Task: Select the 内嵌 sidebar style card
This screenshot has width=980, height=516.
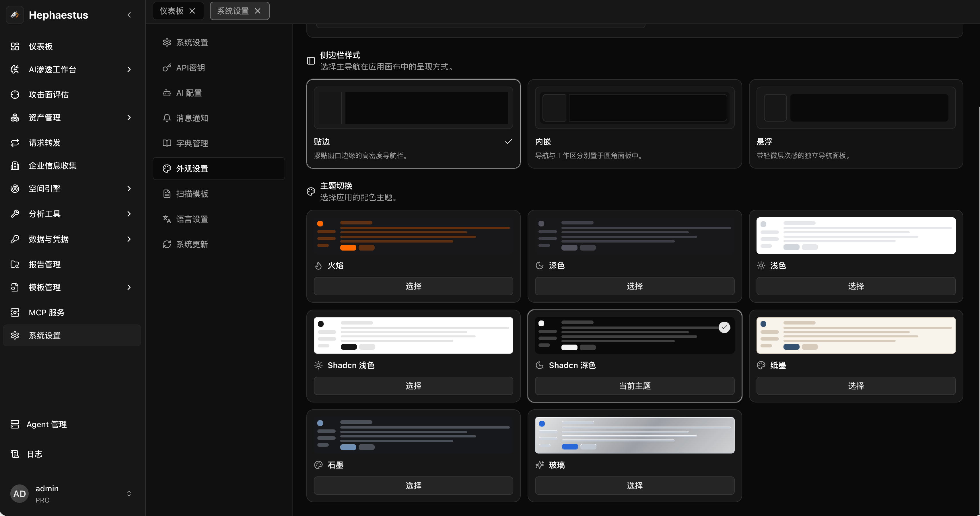Action: click(x=634, y=124)
